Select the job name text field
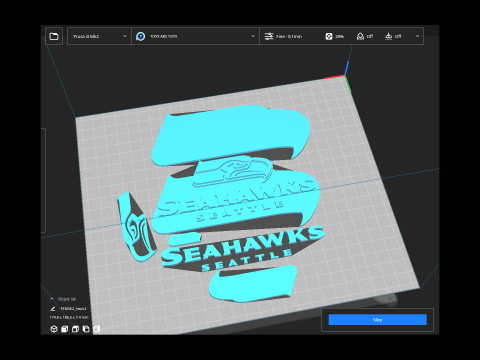 (x=73, y=309)
